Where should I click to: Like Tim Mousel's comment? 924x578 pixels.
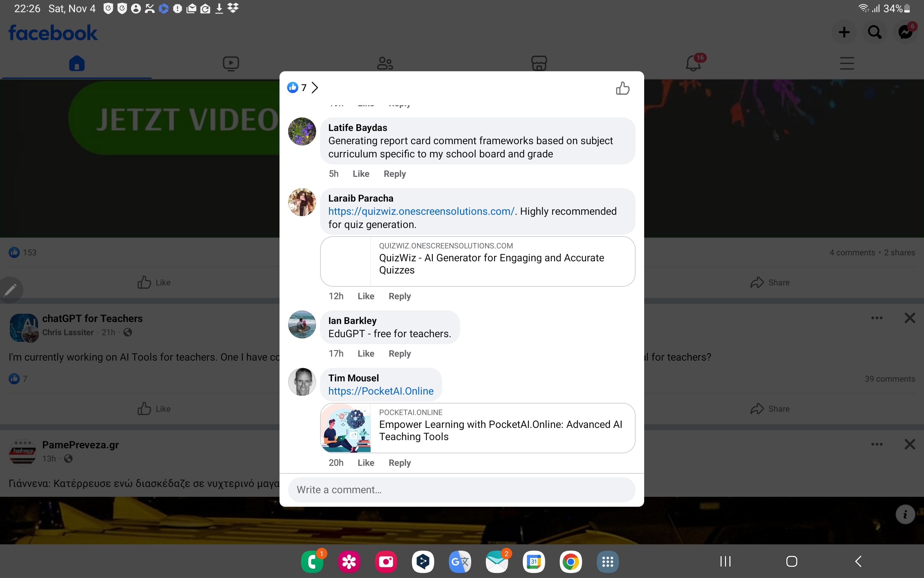coord(365,463)
